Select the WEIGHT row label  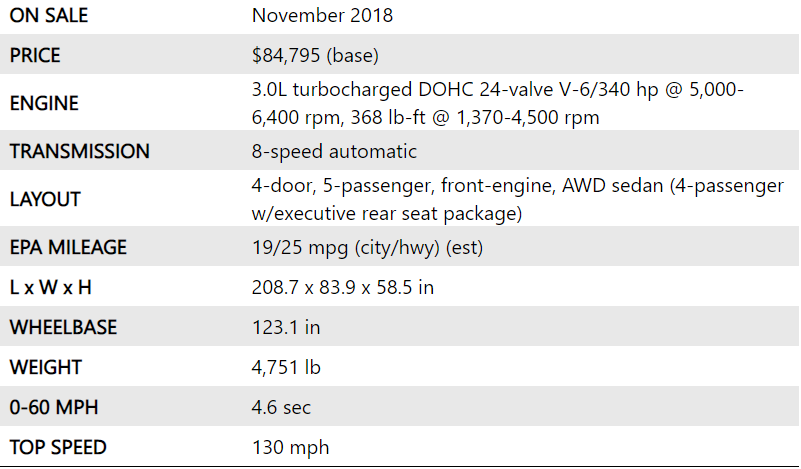(46, 368)
